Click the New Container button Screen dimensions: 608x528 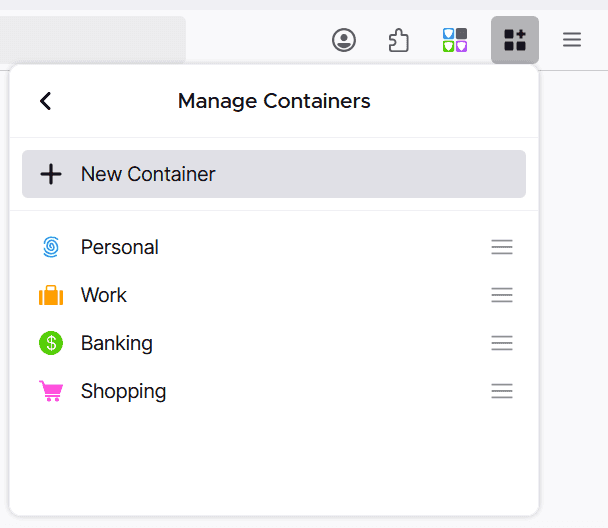[273, 174]
